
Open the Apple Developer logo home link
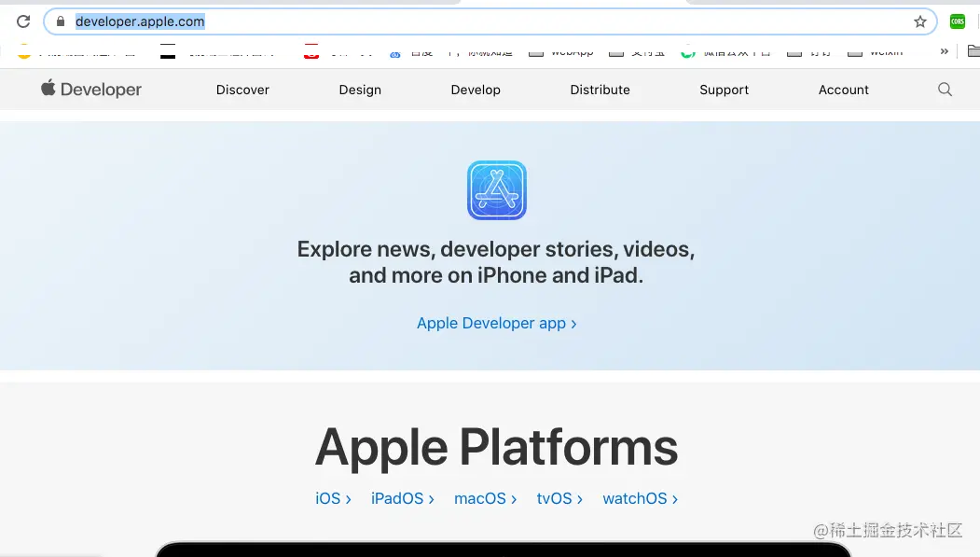coord(91,90)
